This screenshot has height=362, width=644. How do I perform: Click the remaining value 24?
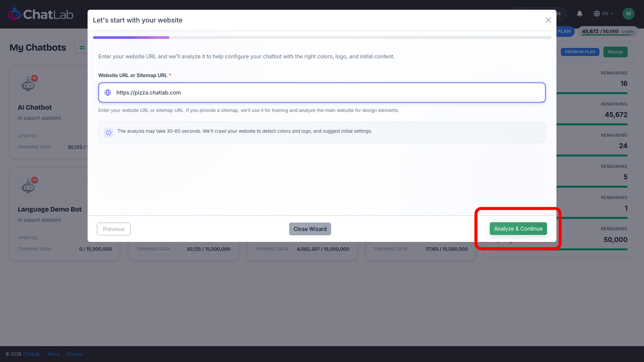623,146
